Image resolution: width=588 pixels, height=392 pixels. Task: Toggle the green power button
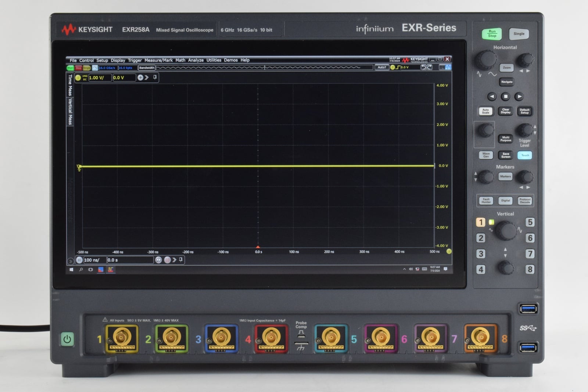click(67, 339)
